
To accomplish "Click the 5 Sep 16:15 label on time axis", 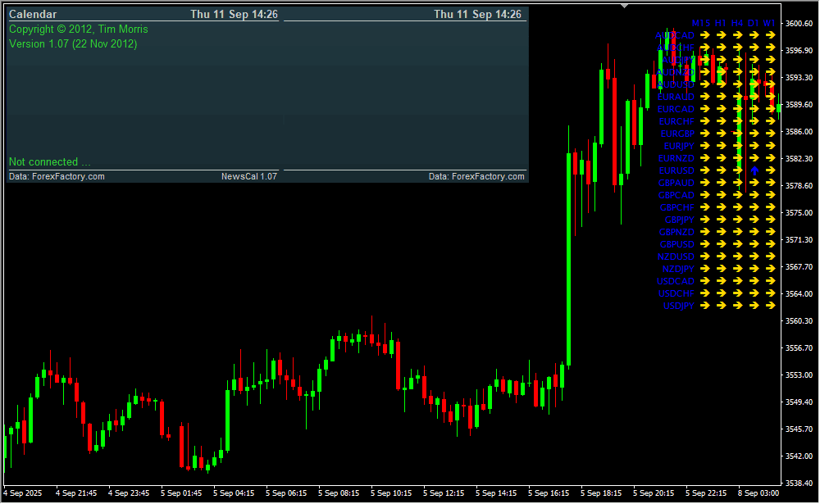I will coord(549,493).
